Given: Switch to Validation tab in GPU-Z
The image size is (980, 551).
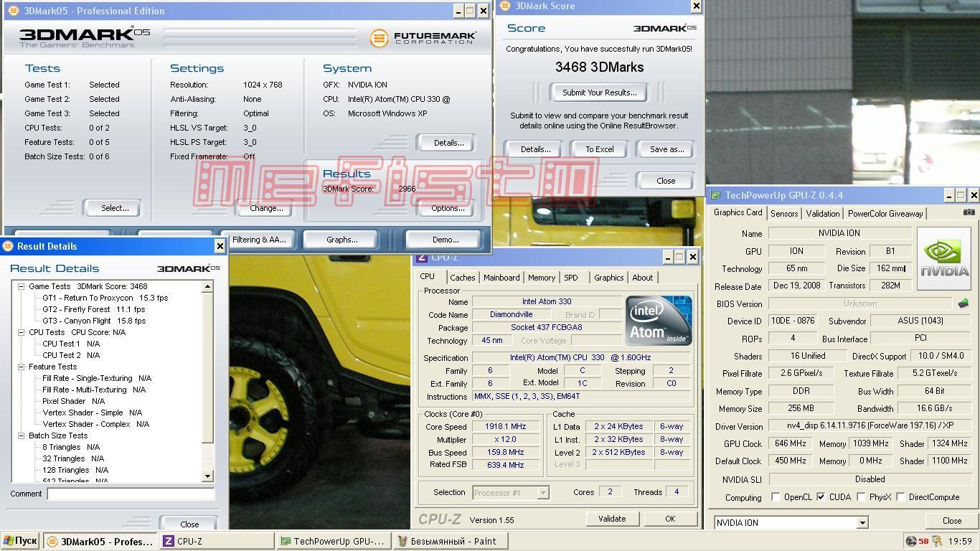Looking at the screenshot, I should pos(822,214).
